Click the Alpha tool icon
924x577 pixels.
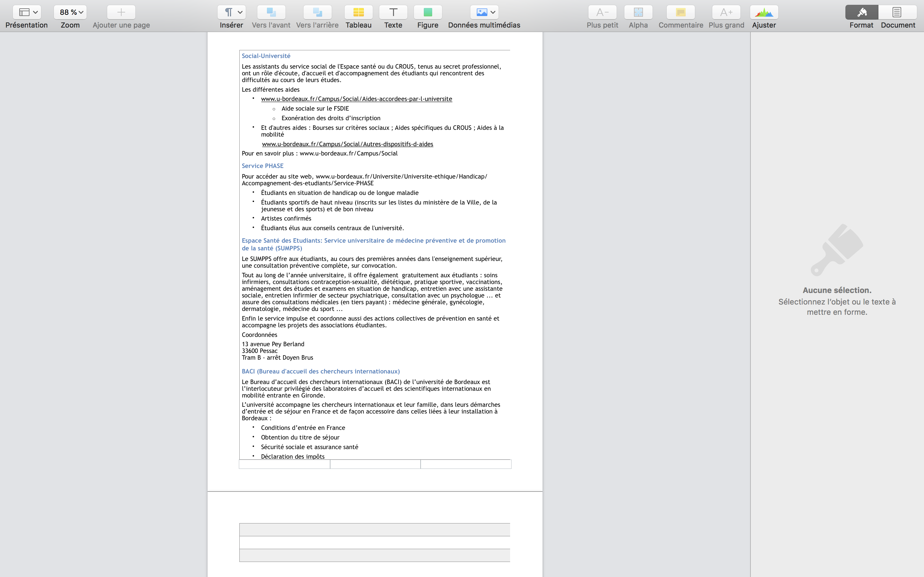(638, 12)
